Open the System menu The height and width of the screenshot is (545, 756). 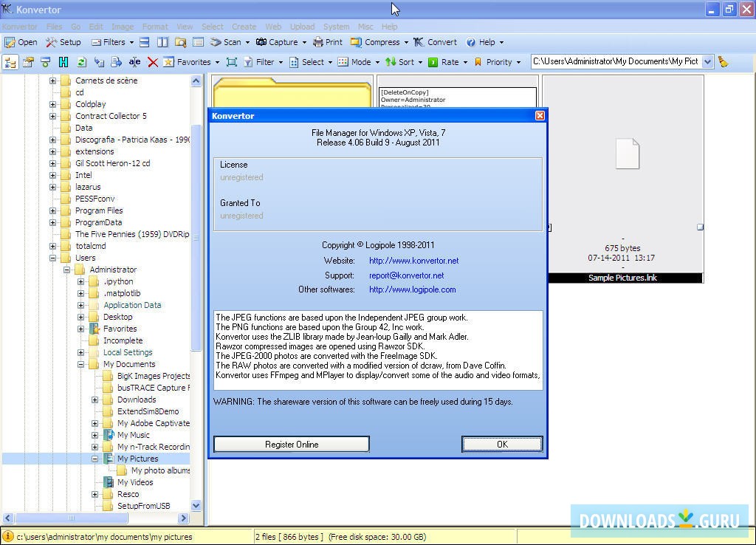click(337, 27)
